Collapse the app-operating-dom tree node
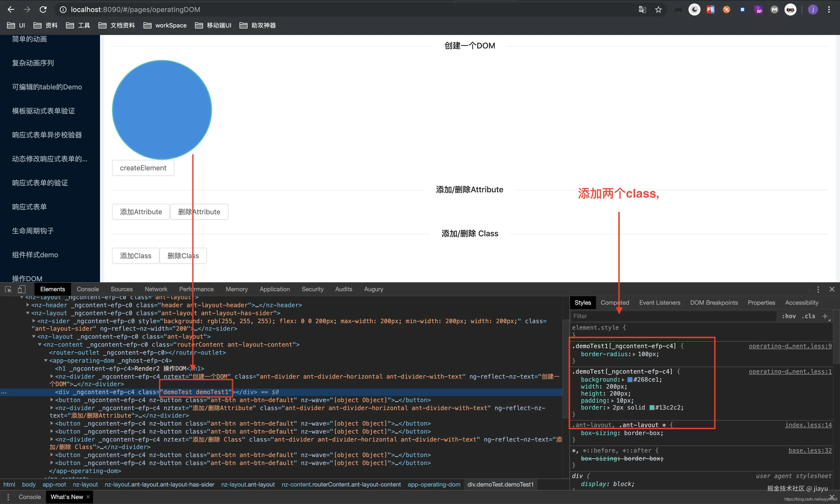 tap(46, 361)
